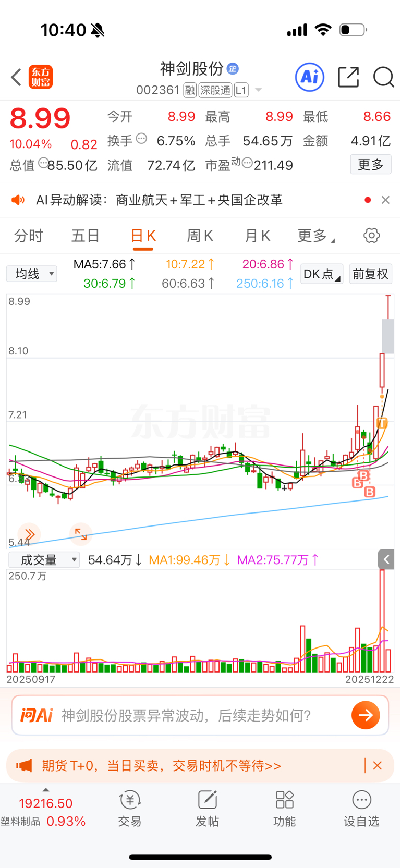
Task: Tap the orange speaker announcement icon
Action: point(18,200)
